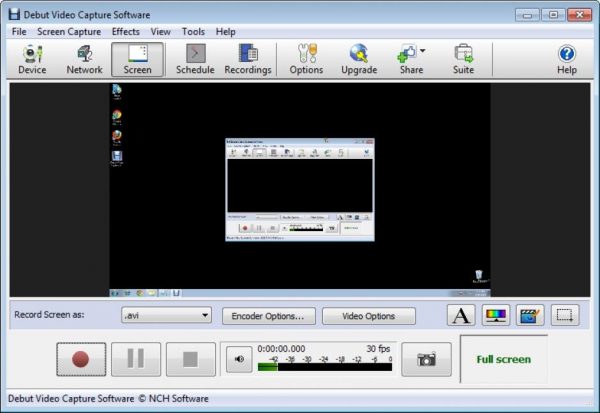Image resolution: width=600 pixels, height=413 pixels.
Task: Click the pause recording button
Action: point(136,359)
